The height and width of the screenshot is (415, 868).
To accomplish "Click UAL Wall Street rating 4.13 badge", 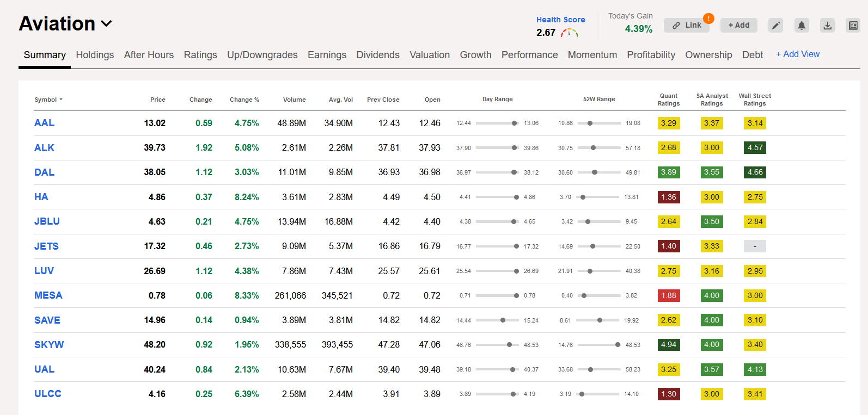I will tap(755, 369).
